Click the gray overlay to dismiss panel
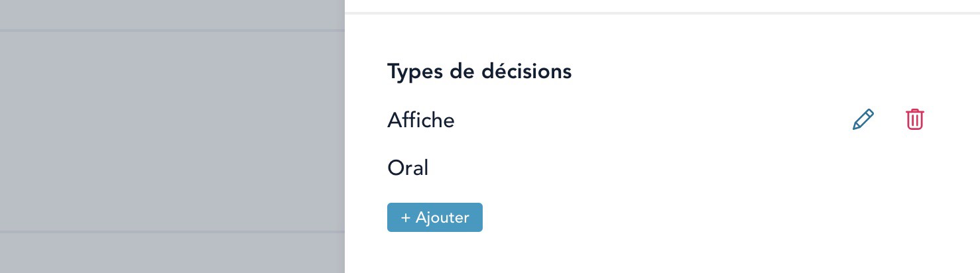Image resolution: width=980 pixels, height=273 pixels. 172,133
